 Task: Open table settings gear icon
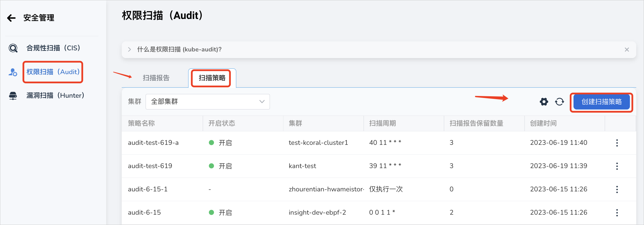[544, 102]
